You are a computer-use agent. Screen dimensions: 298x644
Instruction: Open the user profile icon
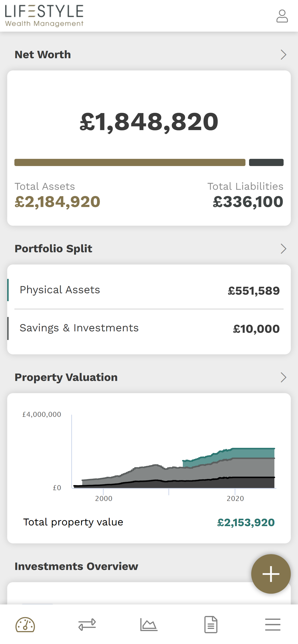point(282,16)
